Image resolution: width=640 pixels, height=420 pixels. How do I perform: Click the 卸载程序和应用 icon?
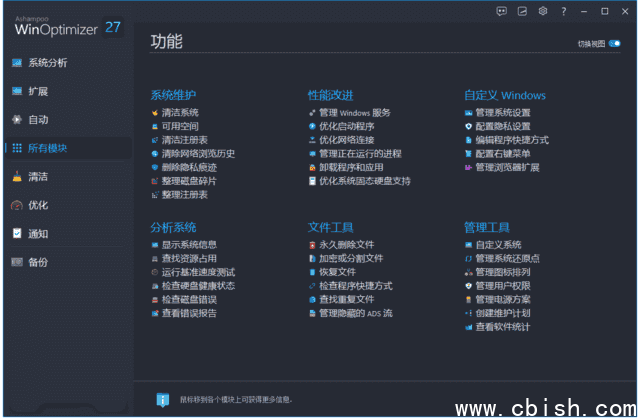click(312, 168)
